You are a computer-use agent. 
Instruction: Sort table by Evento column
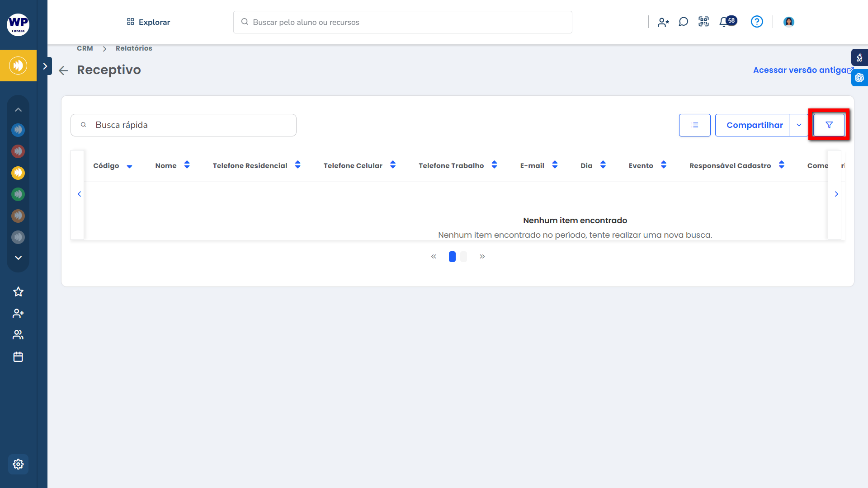[x=663, y=165]
